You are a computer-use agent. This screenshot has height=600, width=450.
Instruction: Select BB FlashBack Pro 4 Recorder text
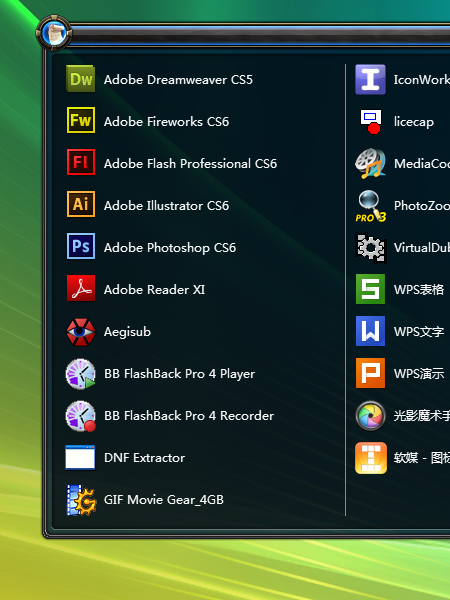click(189, 416)
